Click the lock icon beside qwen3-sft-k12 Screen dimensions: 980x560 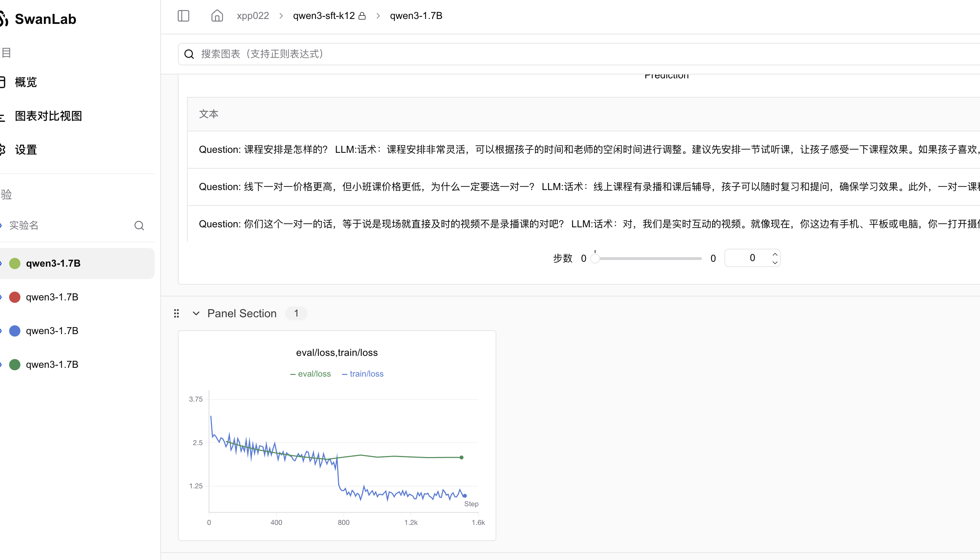pyautogui.click(x=362, y=16)
